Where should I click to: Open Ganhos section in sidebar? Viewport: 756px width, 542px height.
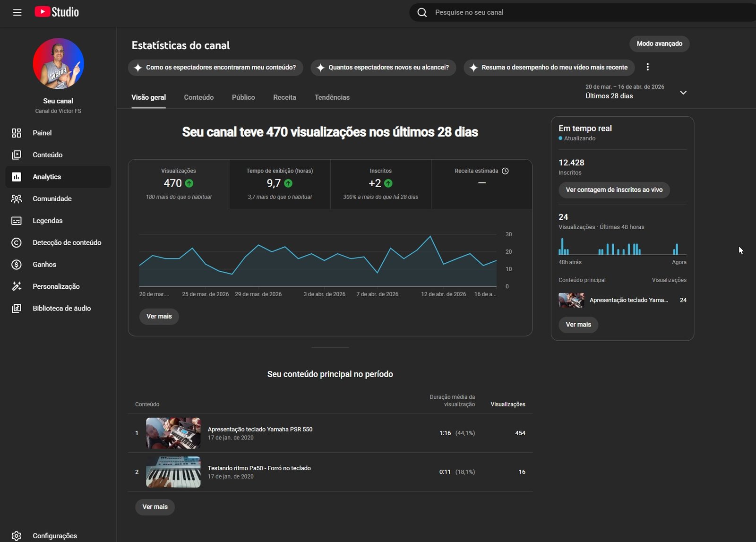(44, 265)
